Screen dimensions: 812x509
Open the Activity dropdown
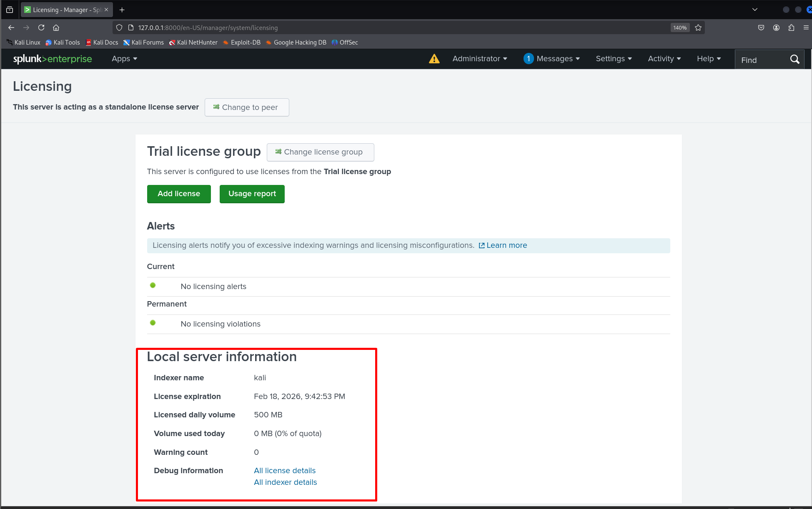tap(664, 59)
